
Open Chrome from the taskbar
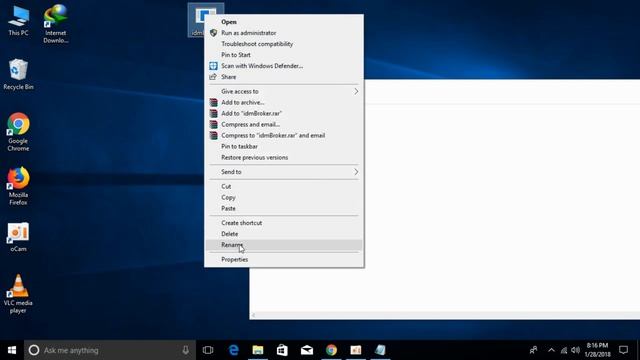pyautogui.click(x=331, y=350)
